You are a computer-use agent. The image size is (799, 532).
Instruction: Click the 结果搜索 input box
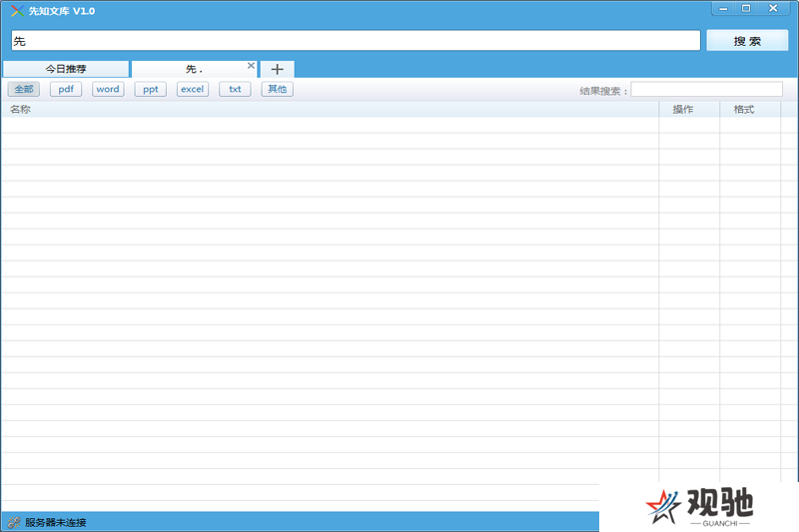coord(706,90)
